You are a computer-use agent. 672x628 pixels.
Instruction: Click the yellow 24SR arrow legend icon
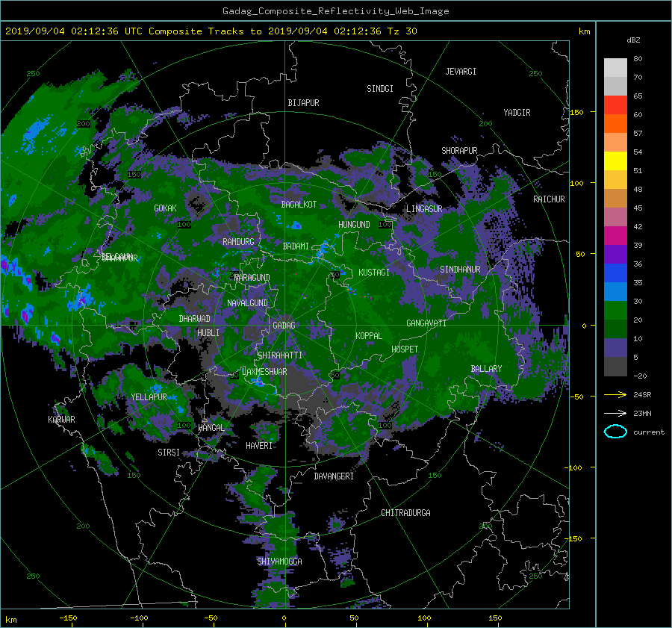(615, 394)
